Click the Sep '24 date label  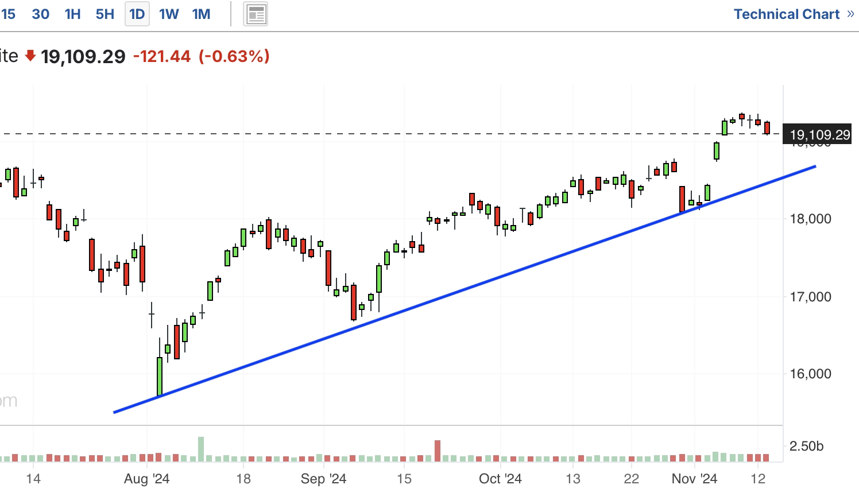323,479
